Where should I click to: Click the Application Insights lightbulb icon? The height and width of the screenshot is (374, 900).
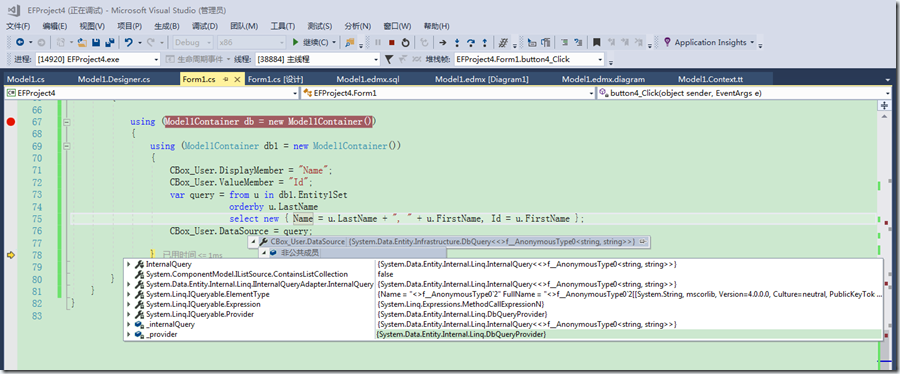point(667,42)
